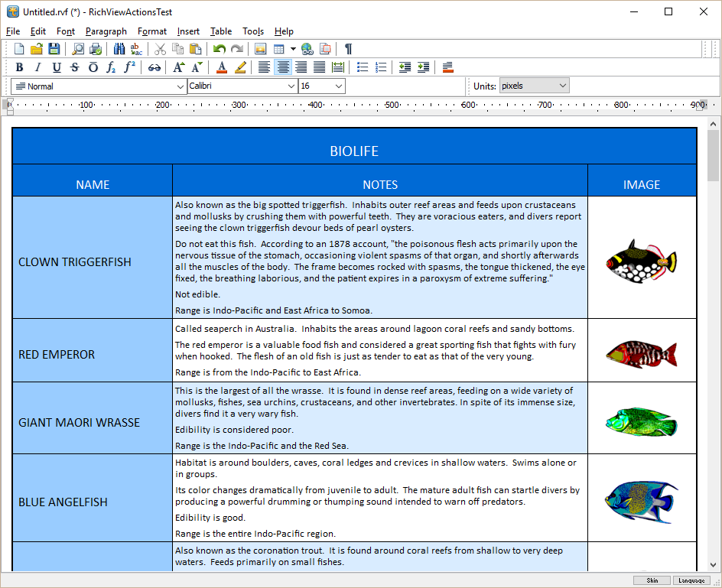Open the Normal style dropdown
The width and height of the screenshot is (722, 588).
point(180,86)
